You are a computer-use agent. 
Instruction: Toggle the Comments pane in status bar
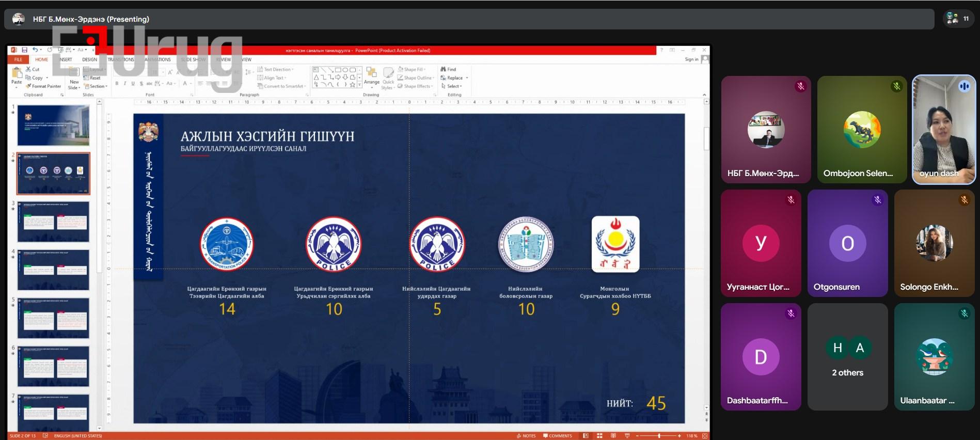[x=558, y=436]
